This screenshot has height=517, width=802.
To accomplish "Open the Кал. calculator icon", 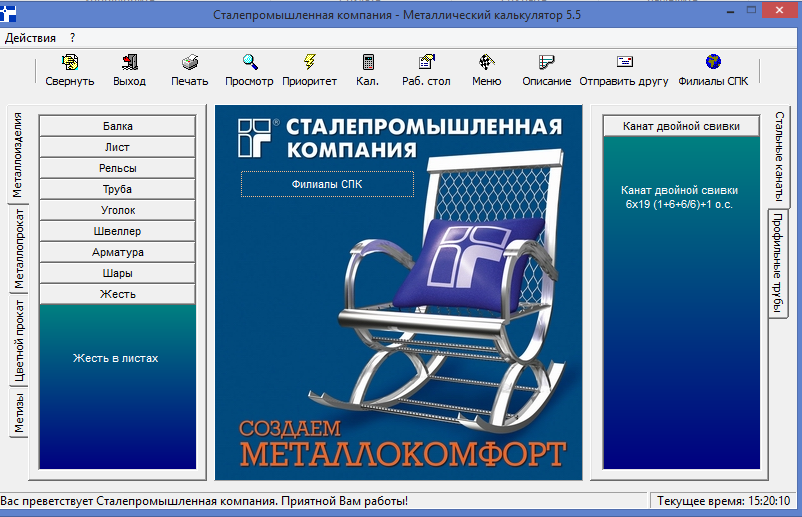I will pos(368,62).
